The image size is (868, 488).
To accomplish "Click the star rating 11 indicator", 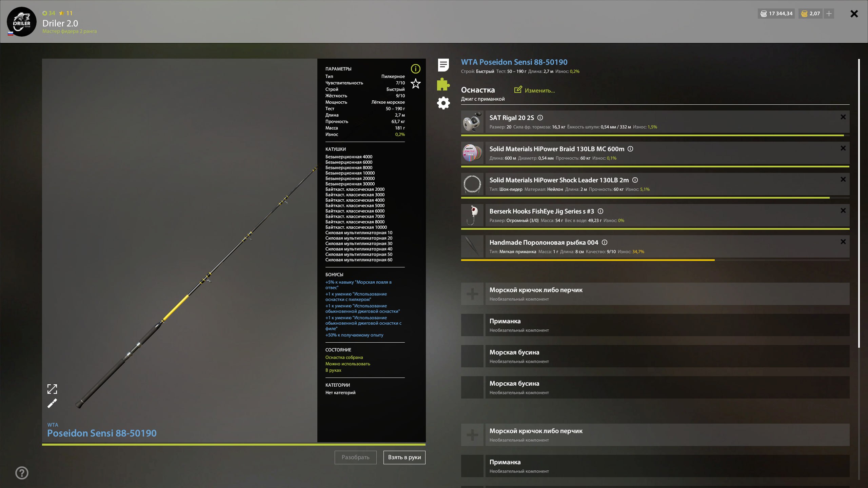I will [66, 13].
